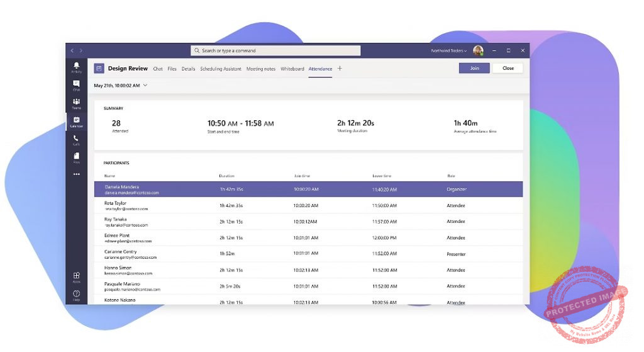The image size is (644, 352).
Task: Open the Apps store icon
Action: 76,276
